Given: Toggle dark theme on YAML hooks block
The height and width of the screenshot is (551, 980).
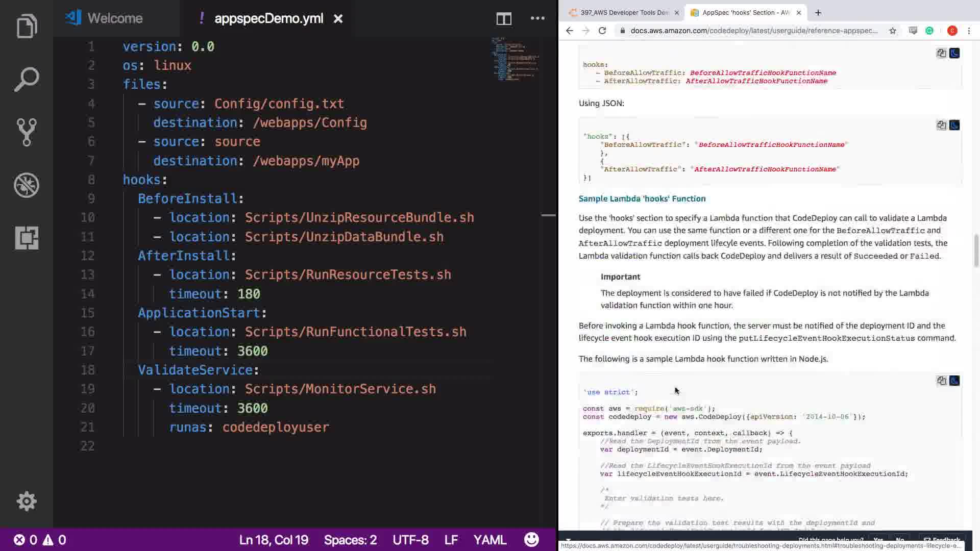Looking at the screenshot, I should [x=954, y=53].
